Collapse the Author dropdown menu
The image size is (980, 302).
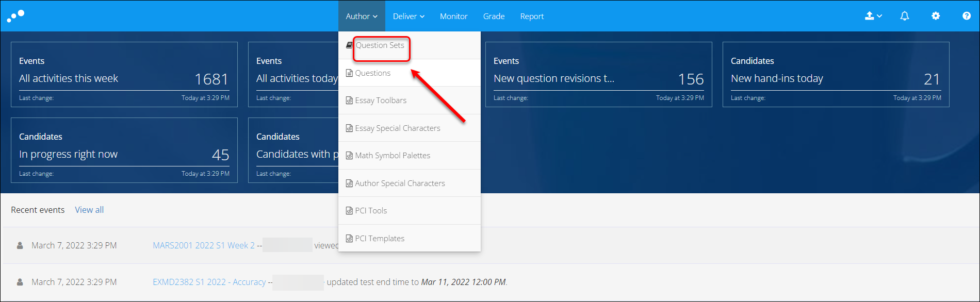tap(362, 16)
